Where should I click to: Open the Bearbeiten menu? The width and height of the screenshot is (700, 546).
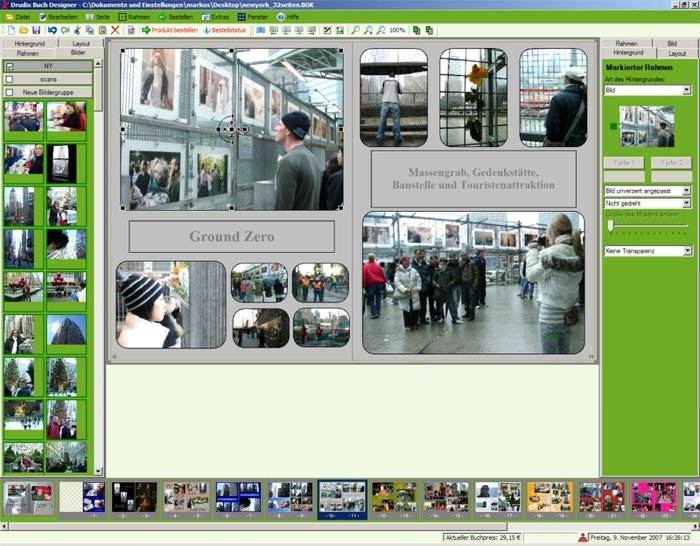tap(58, 17)
